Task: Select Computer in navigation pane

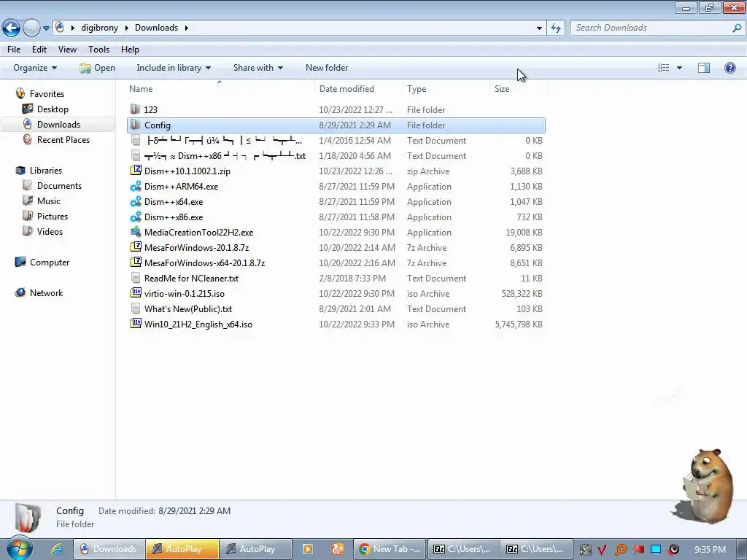Action: coord(49,262)
